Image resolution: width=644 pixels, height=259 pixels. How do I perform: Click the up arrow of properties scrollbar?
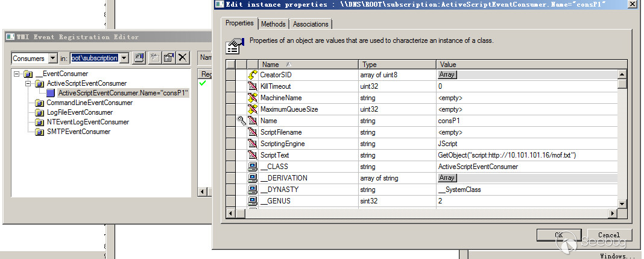click(x=622, y=74)
